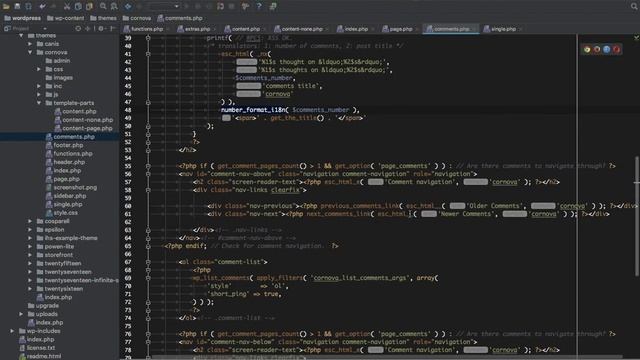
Task: Toggle code fold at line 76
Action: (x=148, y=334)
